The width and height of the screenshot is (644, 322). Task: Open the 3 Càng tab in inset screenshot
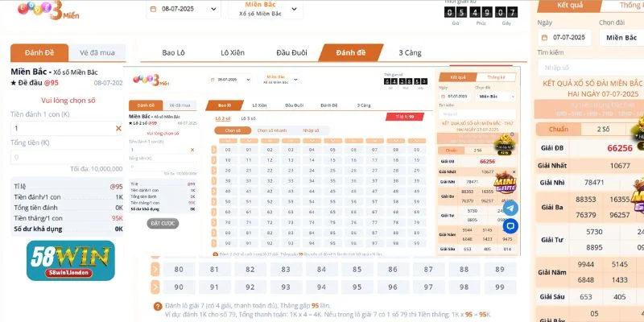coord(364,105)
